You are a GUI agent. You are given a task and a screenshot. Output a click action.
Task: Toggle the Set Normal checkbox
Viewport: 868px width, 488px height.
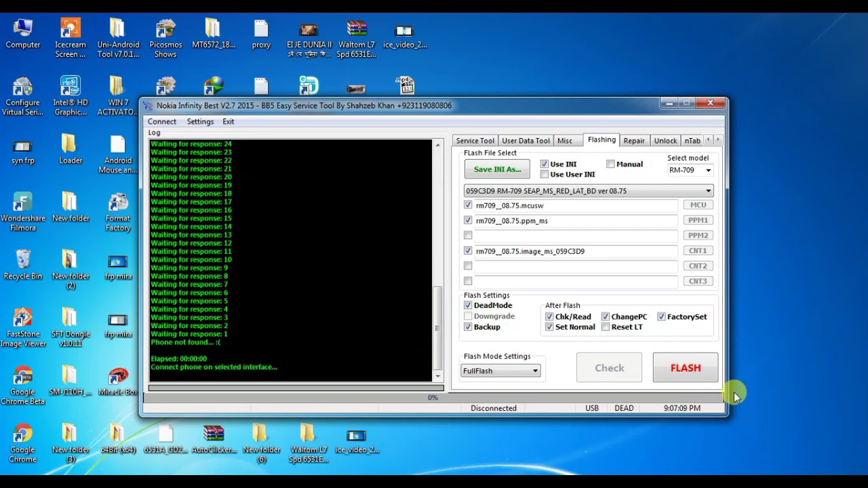[x=549, y=327]
